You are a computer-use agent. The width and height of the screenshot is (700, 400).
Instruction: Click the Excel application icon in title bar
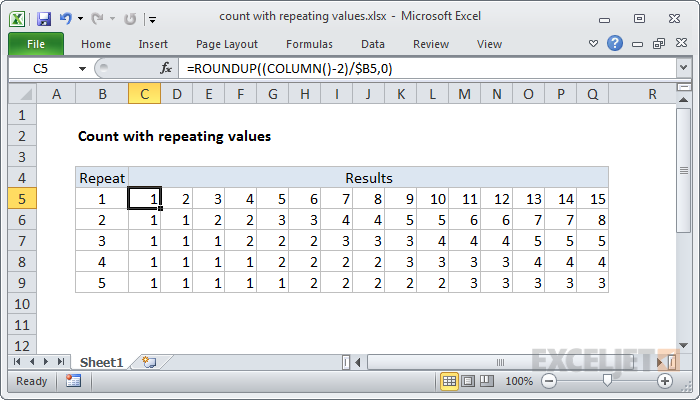[x=17, y=19]
